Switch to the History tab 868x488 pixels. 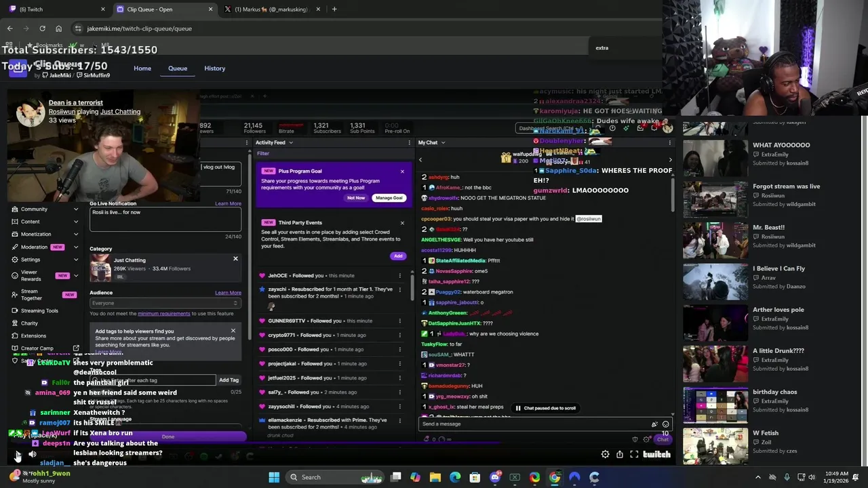[x=215, y=68]
